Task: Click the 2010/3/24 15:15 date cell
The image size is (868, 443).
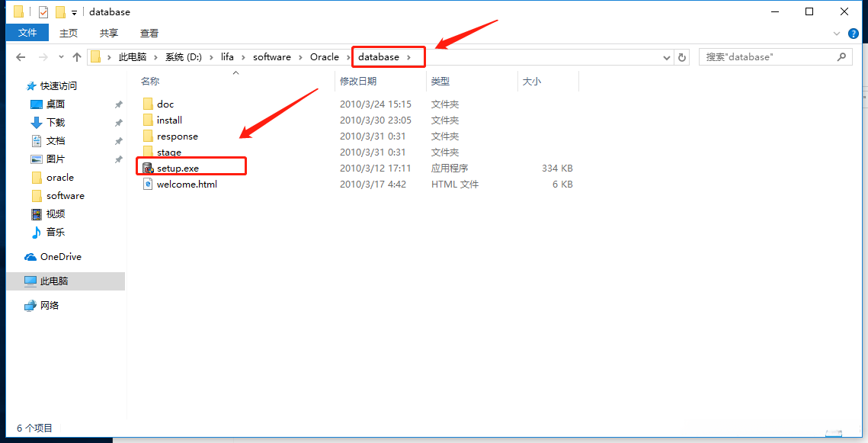Action: pos(376,104)
